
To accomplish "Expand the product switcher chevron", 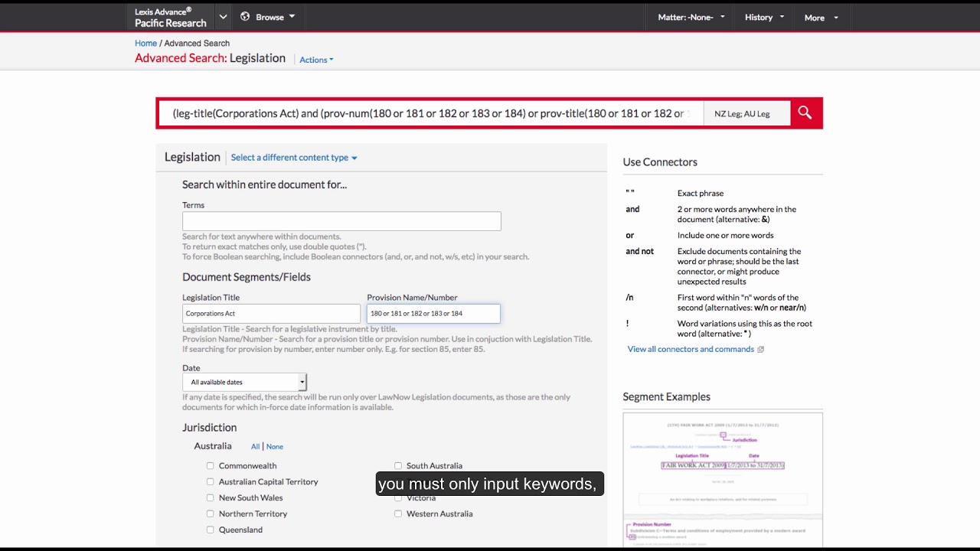I will (x=223, y=17).
